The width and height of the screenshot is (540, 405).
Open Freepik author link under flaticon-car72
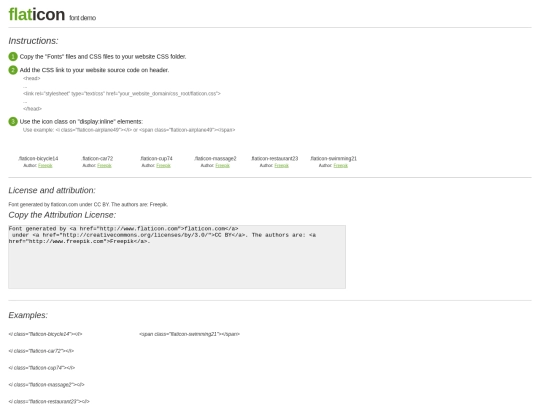point(104,166)
